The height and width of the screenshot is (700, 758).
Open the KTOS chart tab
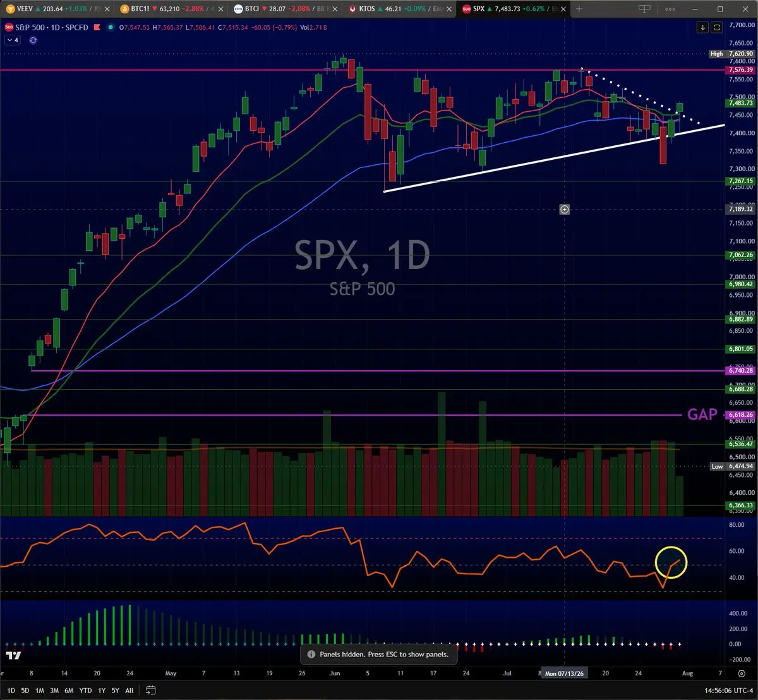(x=400, y=9)
